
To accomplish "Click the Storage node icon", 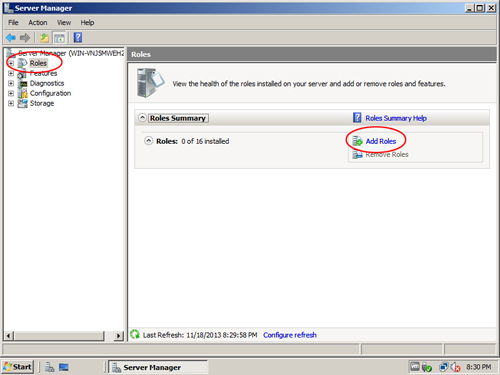I will tap(23, 103).
